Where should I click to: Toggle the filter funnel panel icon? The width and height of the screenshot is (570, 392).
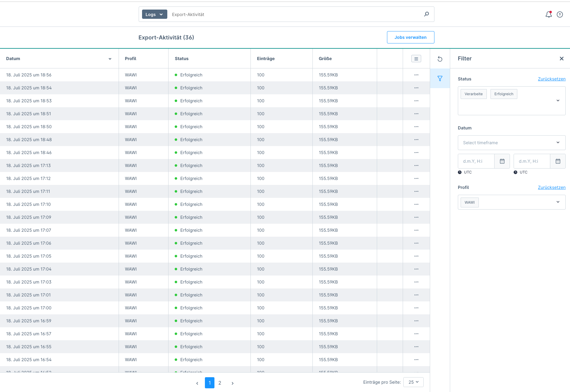(440, 79)
